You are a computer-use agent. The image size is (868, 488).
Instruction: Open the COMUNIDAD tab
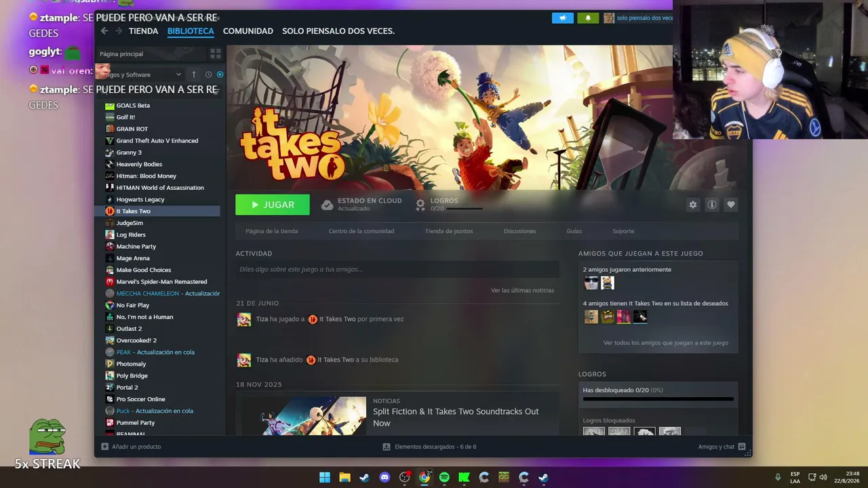(x=248, y=31)
